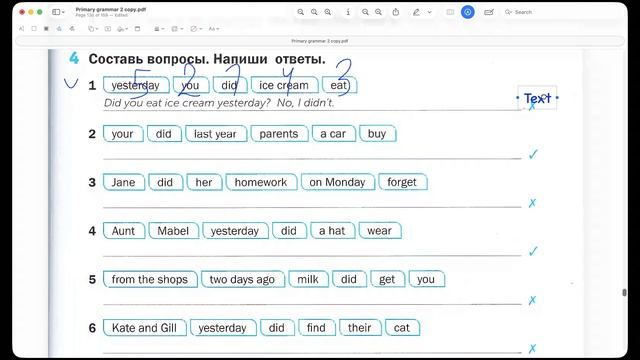Screen dimensions: 640x360
Task: Click the word 'your' in row 2
Action: 122,133
